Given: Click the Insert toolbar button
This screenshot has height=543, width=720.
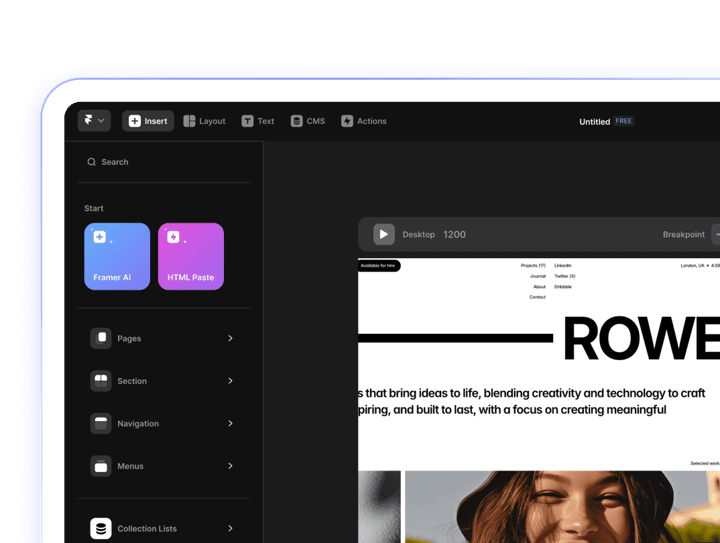Looking at the screenshot, I should tap(148, 121).
